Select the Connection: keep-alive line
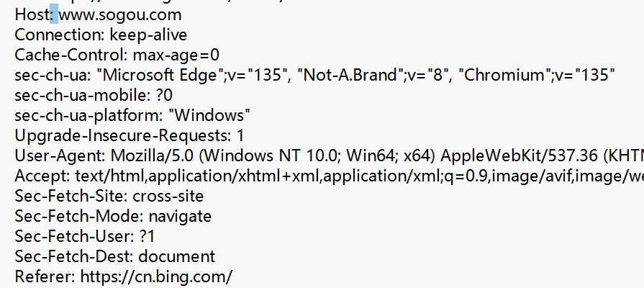 (101, 35)
